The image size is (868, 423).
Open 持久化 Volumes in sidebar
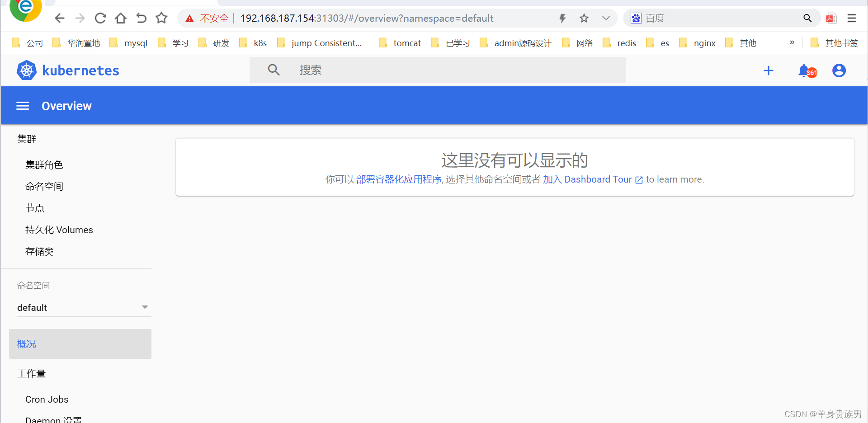pos(59,230)
